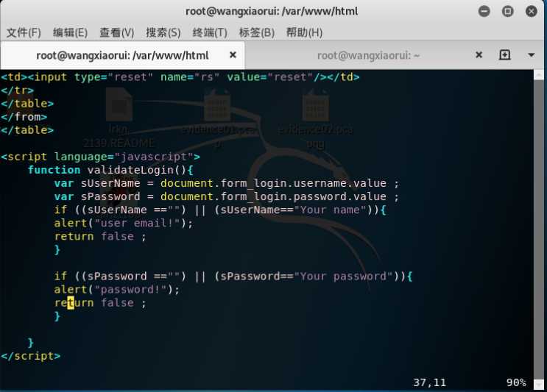Click the 'if ((sPassword =="")' line
This screenshot has width=547, height=392.
pos(233,277)
